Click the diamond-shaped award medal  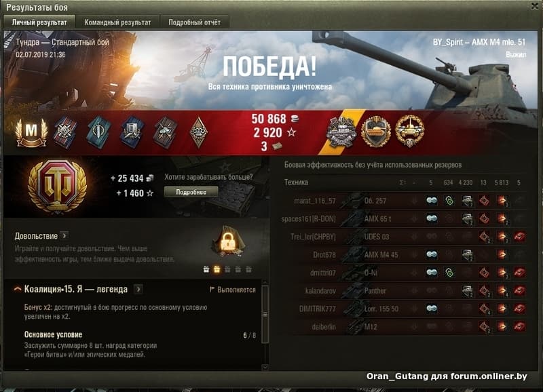198,132
